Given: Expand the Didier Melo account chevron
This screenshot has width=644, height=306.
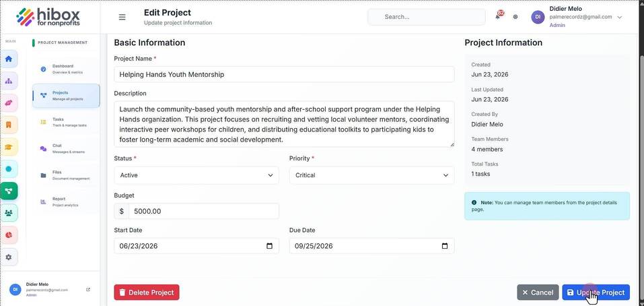Looking at the screenshot, I should coord(620,18).
